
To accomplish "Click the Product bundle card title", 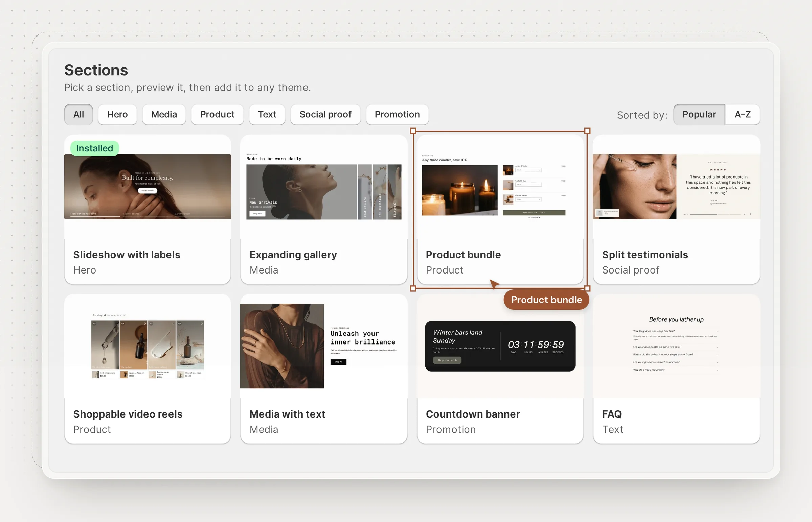I will [x=463, y=255].
